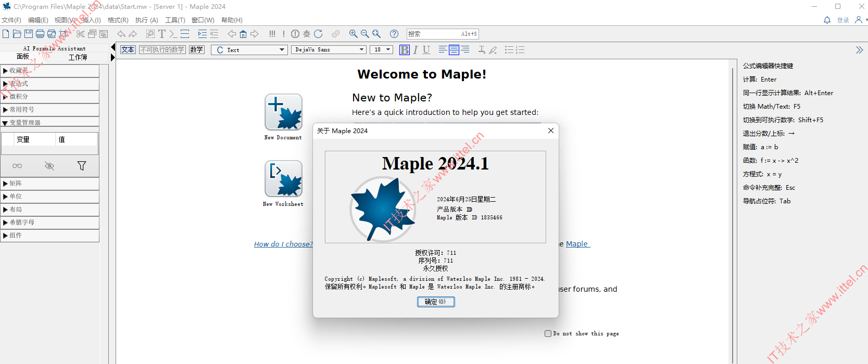Align text to the right
The height and width of the screenshot is (364, 868).
pos(466,50)
